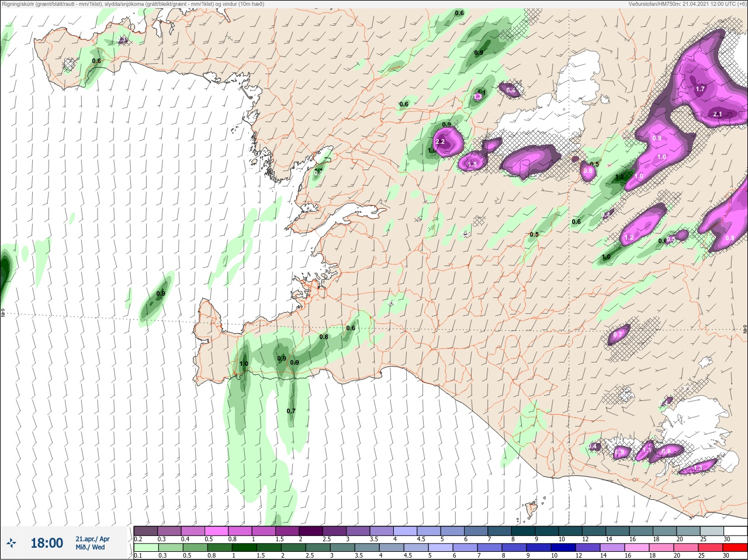Screen dimensions: 748x560
Task: Select the rain-scale swatch starting at 0.1
Action: (146, 548)
